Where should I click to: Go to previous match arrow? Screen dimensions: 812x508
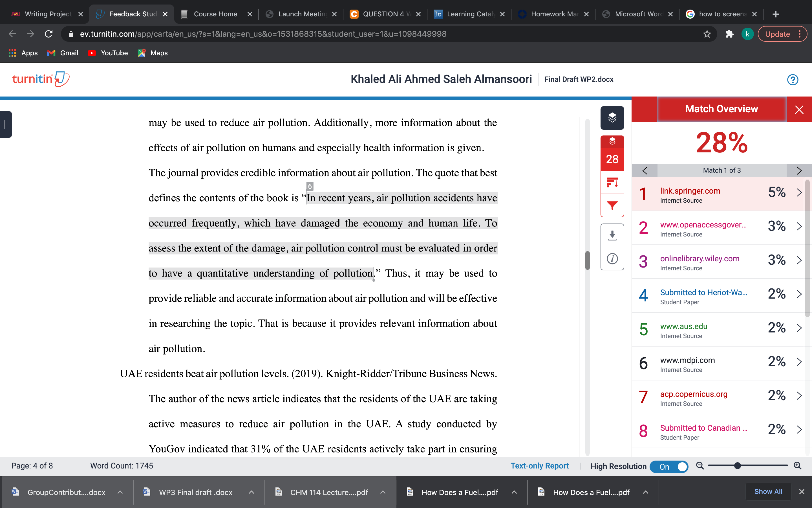[x=645, y=170]
